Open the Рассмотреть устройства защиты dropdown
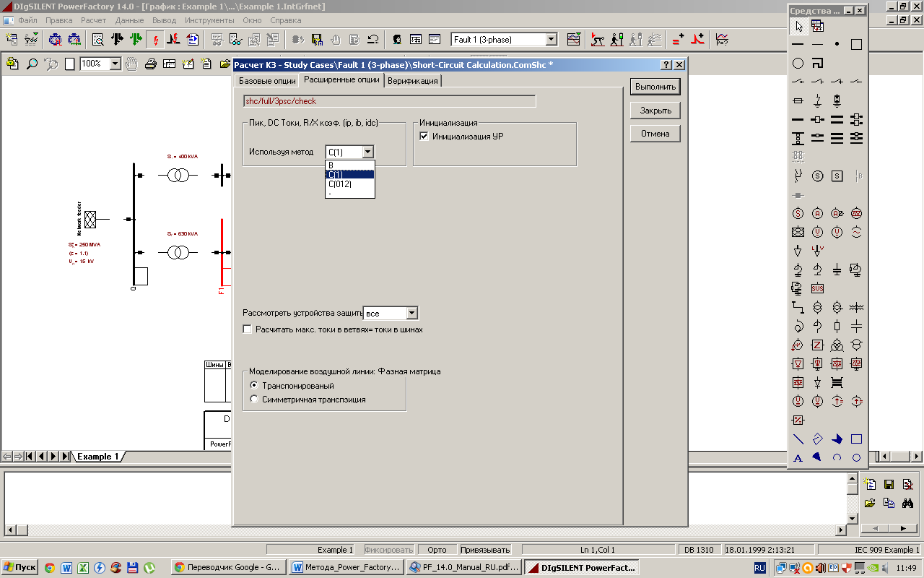The height and width of the screenshot is (578, 924). click(411, 313)
